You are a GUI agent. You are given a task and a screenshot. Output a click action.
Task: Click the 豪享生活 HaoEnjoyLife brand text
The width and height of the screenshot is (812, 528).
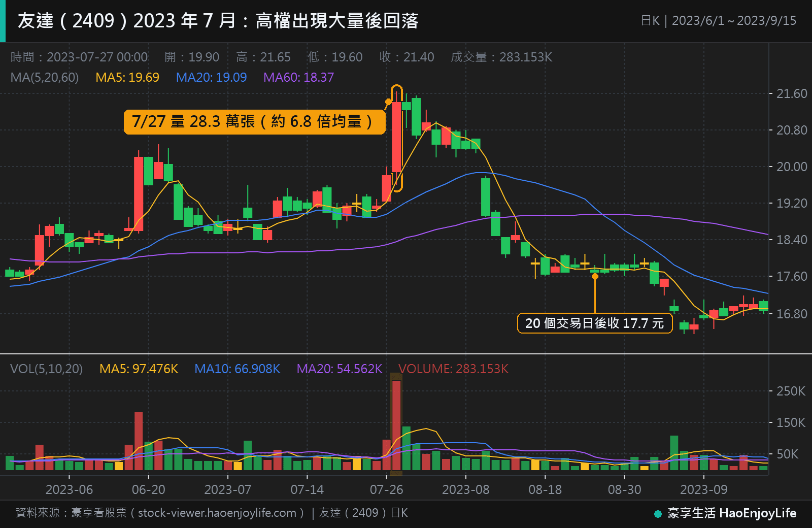(732, 513)
